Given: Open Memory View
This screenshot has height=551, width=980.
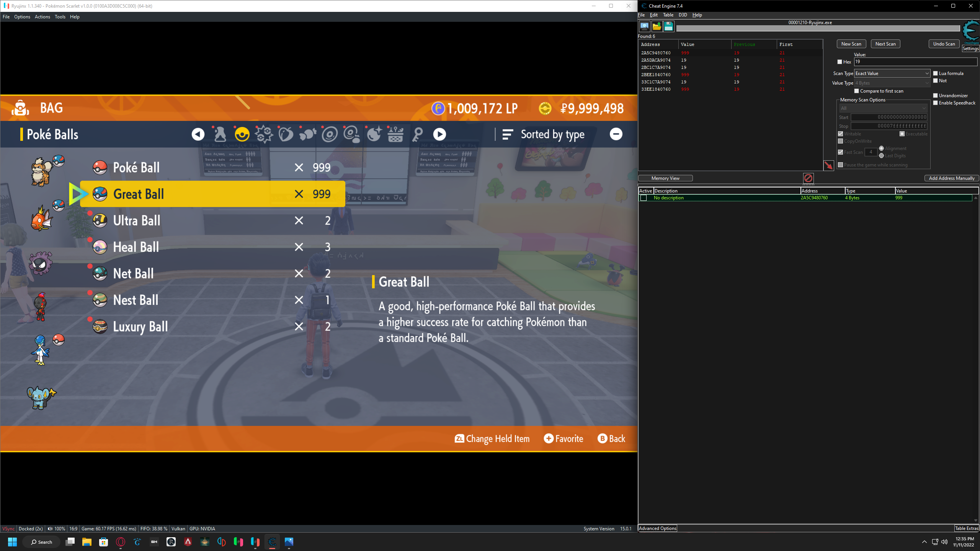Looking at the screenshot, I should click(x=665, y=178).
